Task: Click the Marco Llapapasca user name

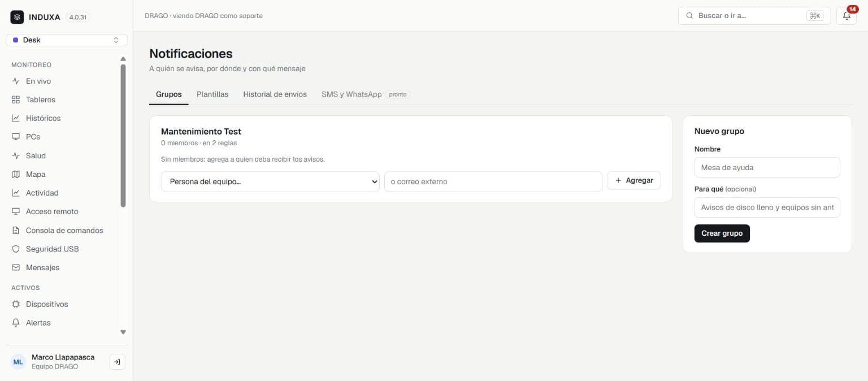Action: point(63,357)
